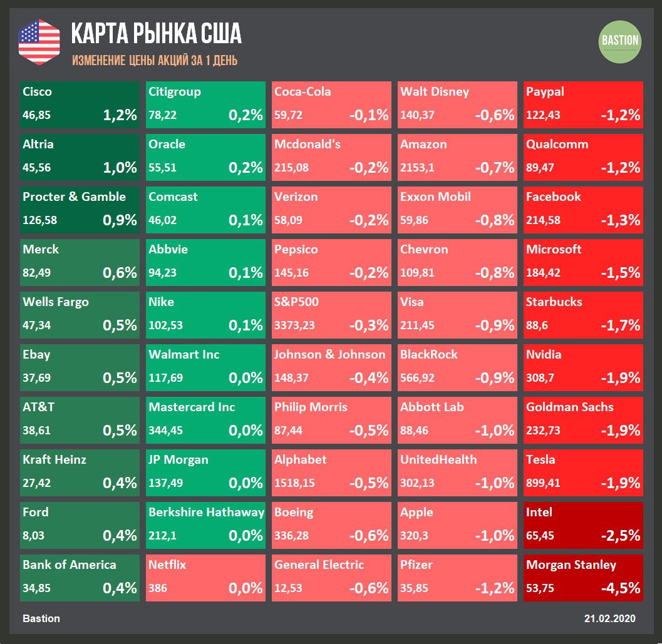Click the date 21.02.2020 label
The height and width of the screenshot is (644, 662).
click(609, 618)
